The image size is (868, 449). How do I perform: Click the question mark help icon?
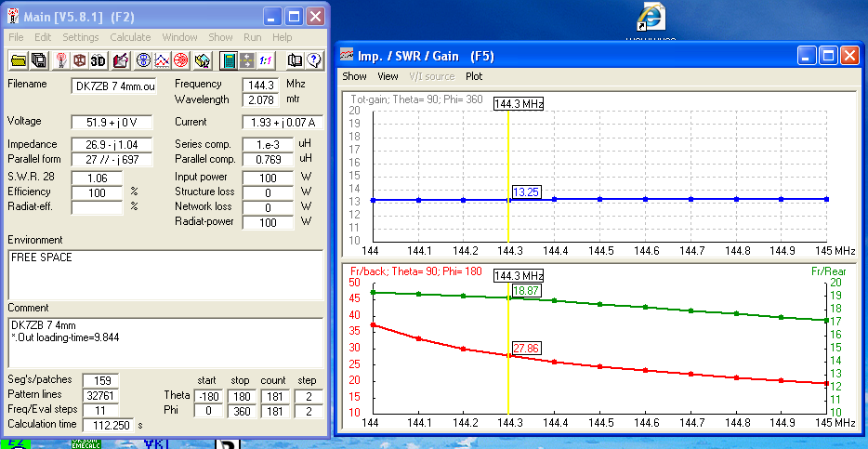click(313, 60)
